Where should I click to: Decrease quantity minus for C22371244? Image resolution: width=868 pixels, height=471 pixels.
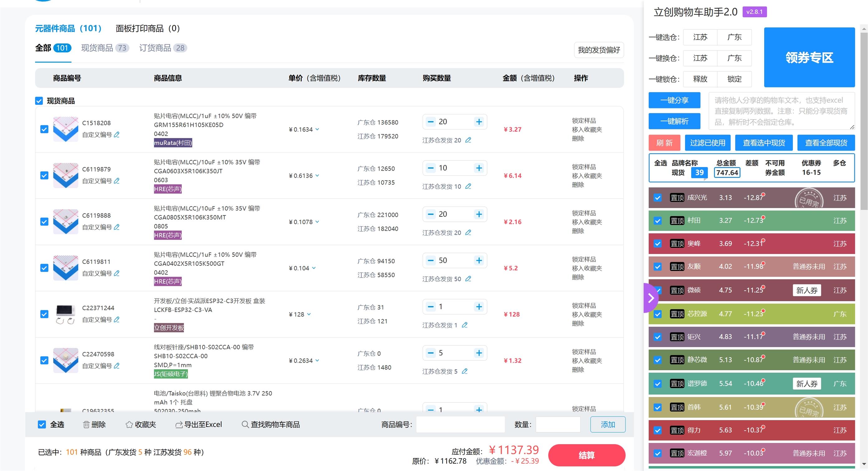[431, 307]
